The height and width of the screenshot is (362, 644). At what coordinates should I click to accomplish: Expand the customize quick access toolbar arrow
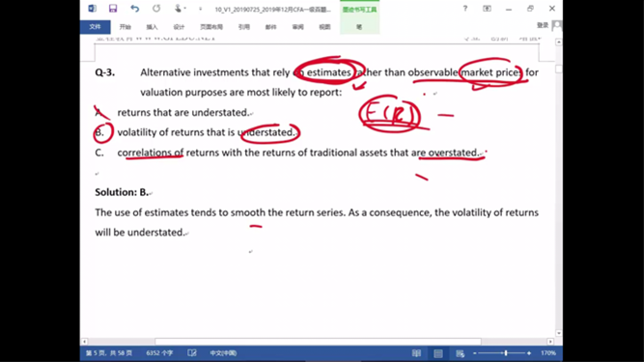[201, 9]
